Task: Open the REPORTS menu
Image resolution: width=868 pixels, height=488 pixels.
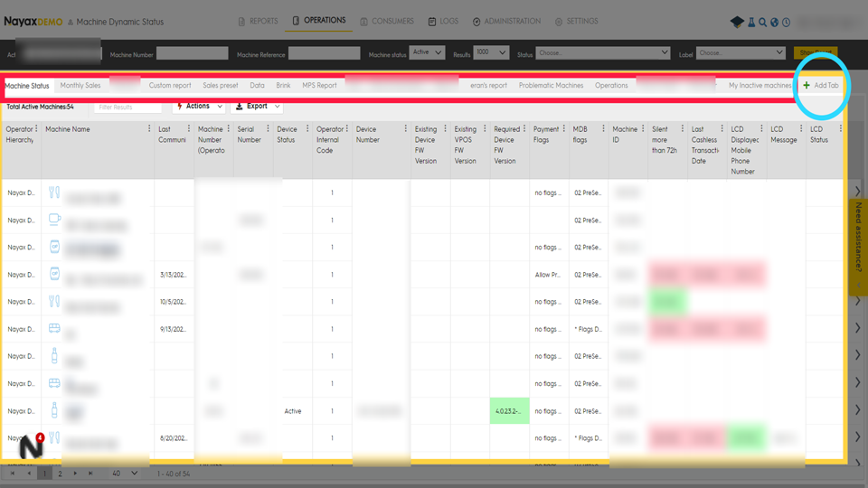Action: click(x=258, y=21)
